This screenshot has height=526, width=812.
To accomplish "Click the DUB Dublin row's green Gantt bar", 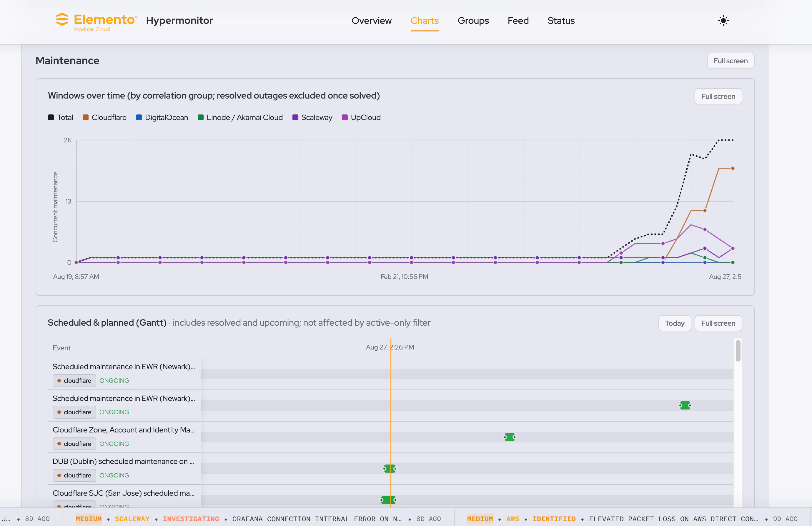I will (390, 469).
